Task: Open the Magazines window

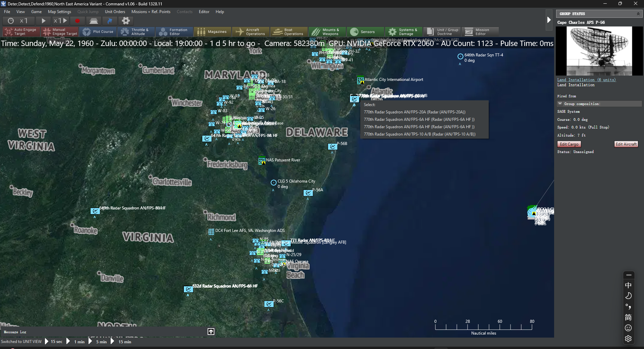Action: pos(213,32)
